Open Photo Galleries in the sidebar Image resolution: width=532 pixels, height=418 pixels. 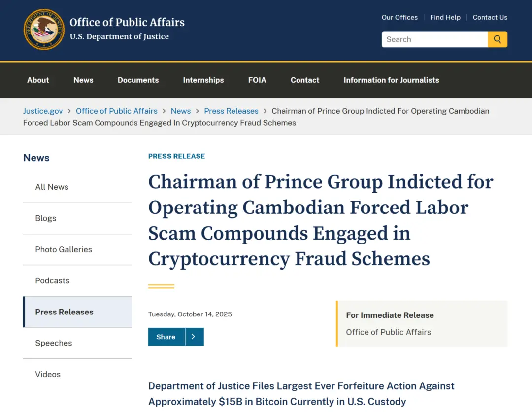tap(64, 249)
